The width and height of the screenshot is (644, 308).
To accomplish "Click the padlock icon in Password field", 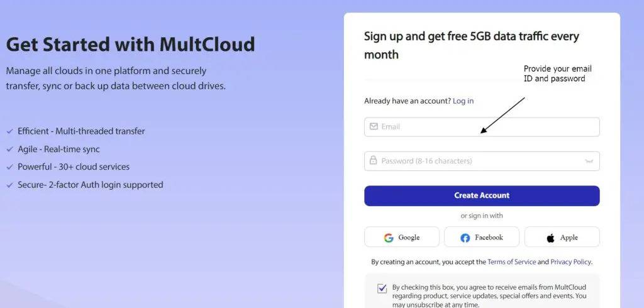I will 373,160.
